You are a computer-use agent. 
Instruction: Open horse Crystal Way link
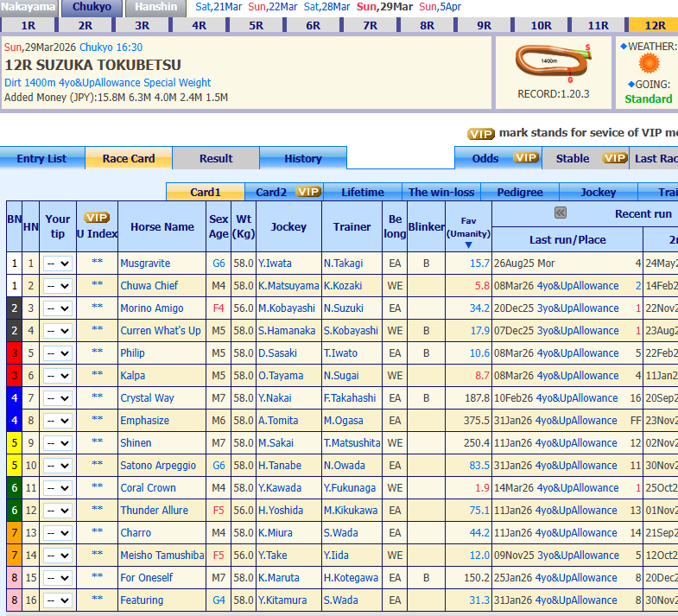tap(147, 398)
